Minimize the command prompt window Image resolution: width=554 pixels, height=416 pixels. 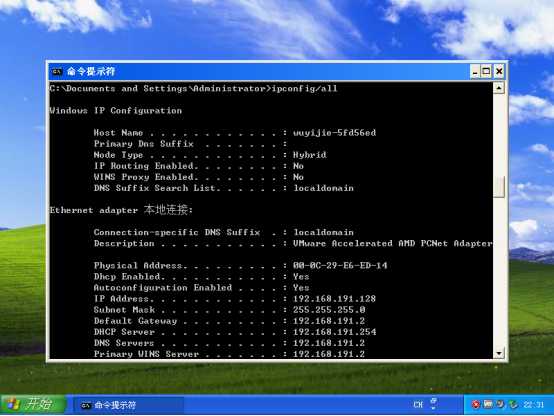pyautogui.click(x=476, y=72)
